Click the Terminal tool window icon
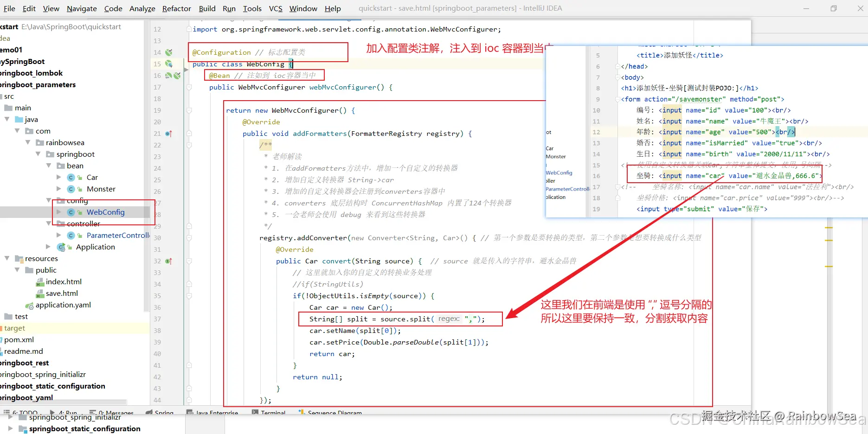Viewport: 868px width, 434px height. pos(255,412)
